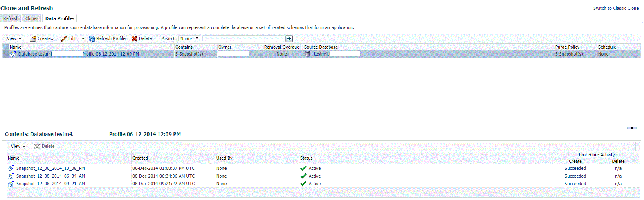
Task: Click the red Delete X icon in top toolbar
Action: (x=134, y=38)
